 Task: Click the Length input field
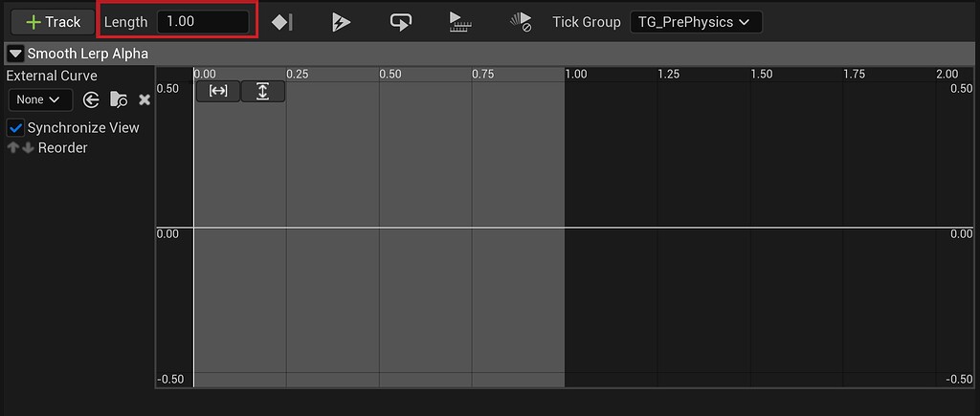202,21
